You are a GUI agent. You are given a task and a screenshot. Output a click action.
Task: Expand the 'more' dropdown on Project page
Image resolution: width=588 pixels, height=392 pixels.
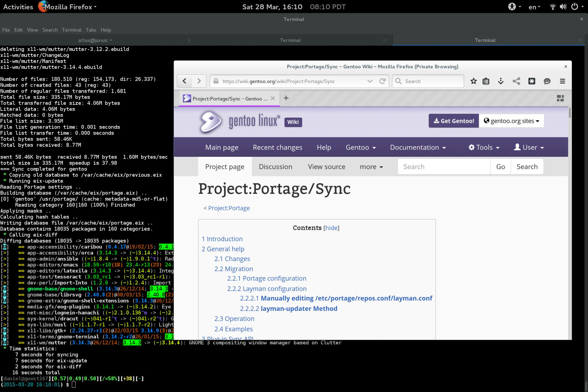371,167
